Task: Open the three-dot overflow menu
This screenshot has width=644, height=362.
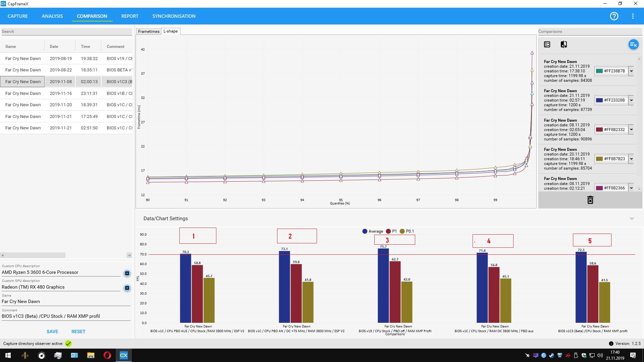Action: 633,16
